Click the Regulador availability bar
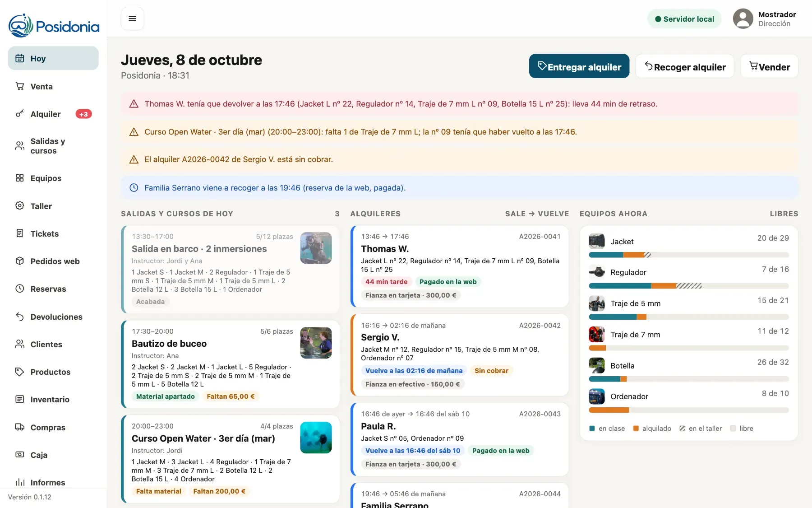The height and width of the screenshot is (508, 812). pyautogui.click(x=689, y=286)
